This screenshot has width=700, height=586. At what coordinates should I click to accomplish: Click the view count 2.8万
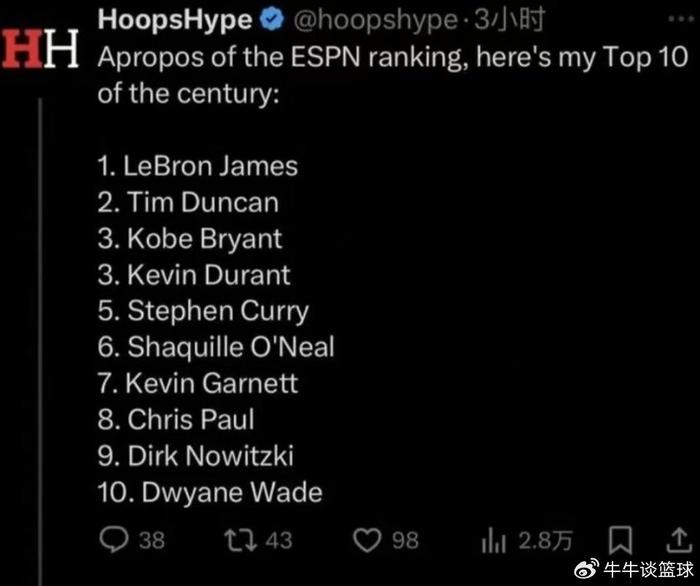(x=546, y=540)
